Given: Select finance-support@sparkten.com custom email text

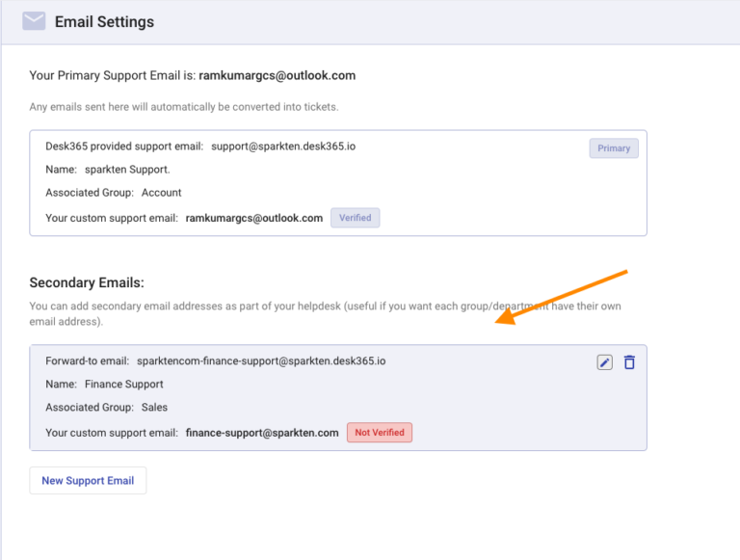Looking at the screenshot, I should 262,433.
